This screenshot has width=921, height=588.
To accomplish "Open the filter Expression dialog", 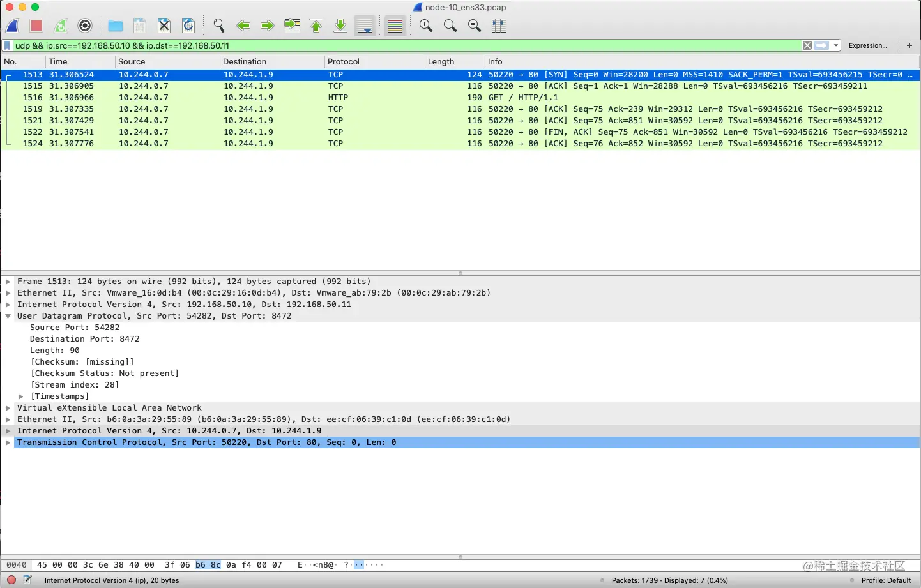I will (x=868, y=45).
